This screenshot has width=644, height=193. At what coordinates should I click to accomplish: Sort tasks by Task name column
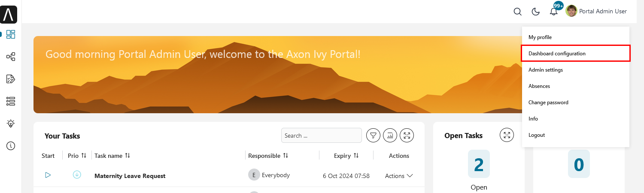coord(128,155)
